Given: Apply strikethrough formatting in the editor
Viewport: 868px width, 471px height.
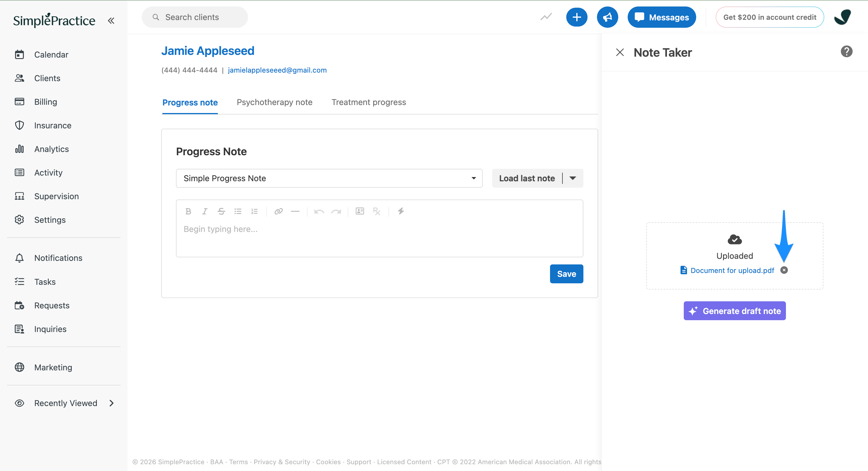Looking at the screenshot, I should click(221, 211).
